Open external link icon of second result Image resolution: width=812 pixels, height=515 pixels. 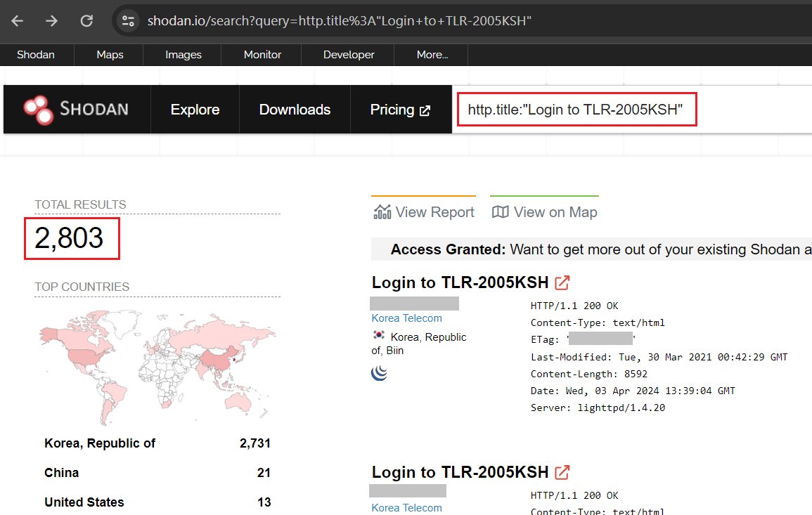tap(562, 472)
